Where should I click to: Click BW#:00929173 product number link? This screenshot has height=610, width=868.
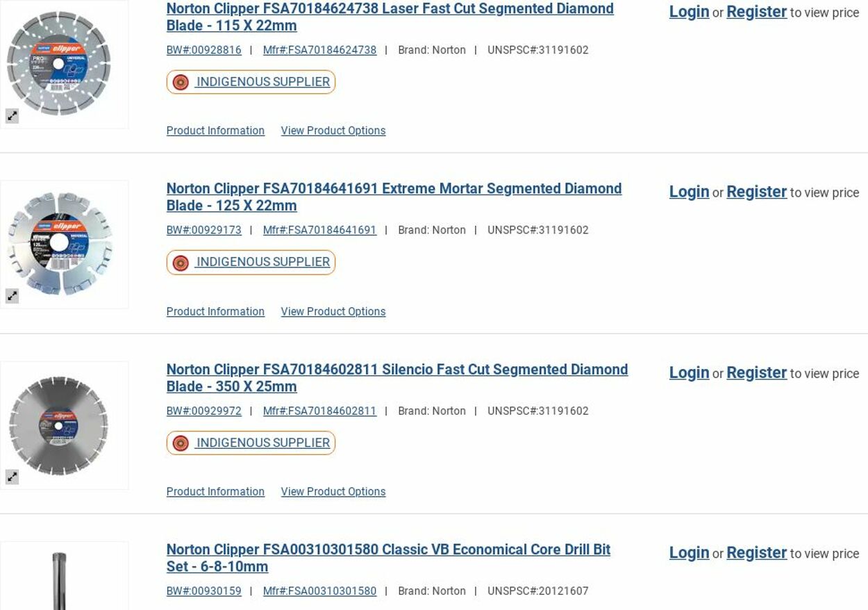[x=203, y=230]
